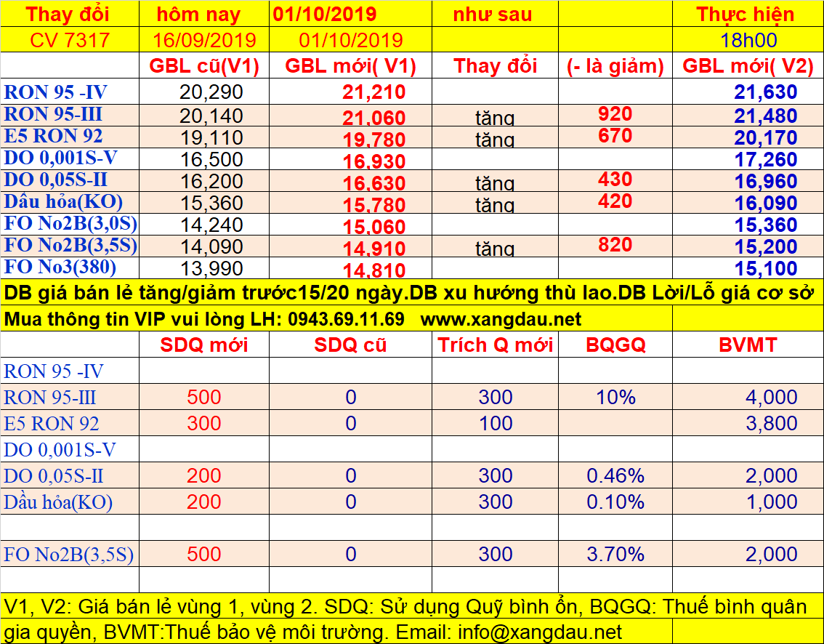Click change amount '920'
Screen dimensions: 824x644
coord(615,114)
